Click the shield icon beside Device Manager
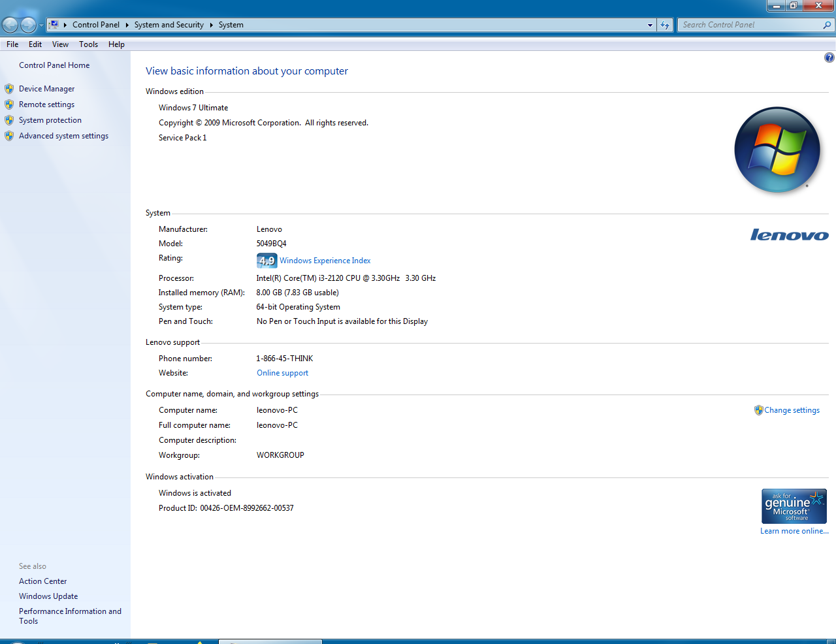 pyautogui.click(x=9, y=89)
